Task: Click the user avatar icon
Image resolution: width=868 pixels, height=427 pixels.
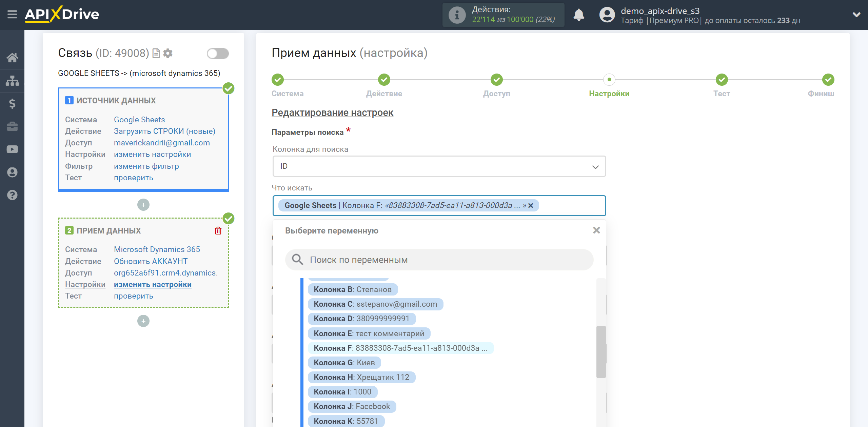Action: (607, 15)
